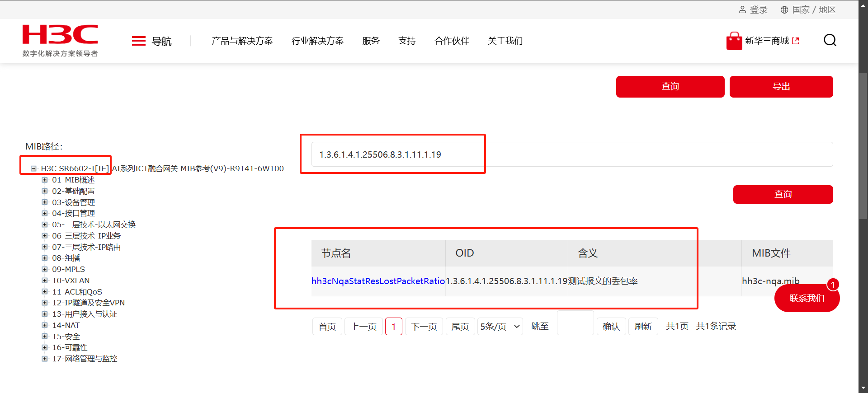Image resolution: width=868 pixels, height=393 pixels.
Task: Expand the 05-二层技术-以太网交换 node
Action: [45, 225]
